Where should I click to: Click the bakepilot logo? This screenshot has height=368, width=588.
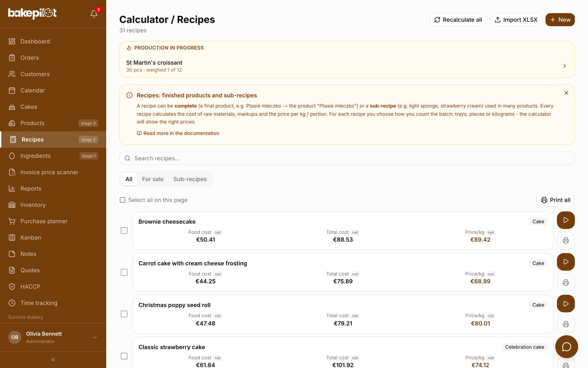click(x=32, y=13)
